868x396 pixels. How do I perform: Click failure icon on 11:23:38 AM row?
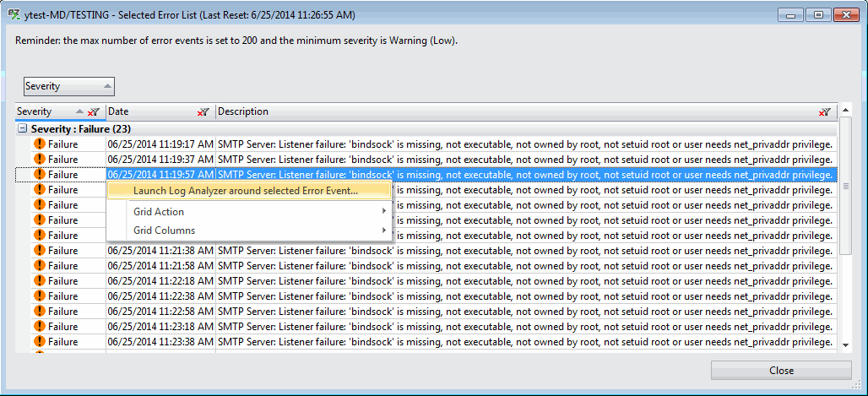pos(40,342)
